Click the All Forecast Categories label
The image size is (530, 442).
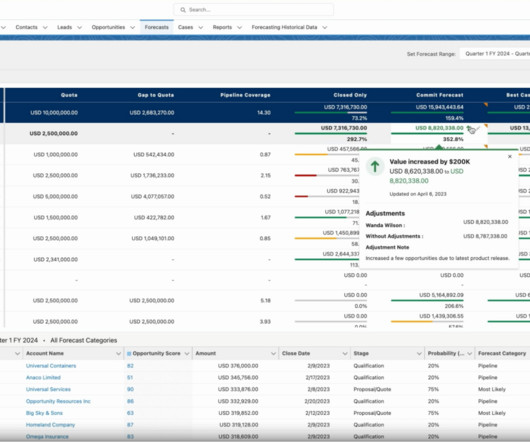(83, 340)
